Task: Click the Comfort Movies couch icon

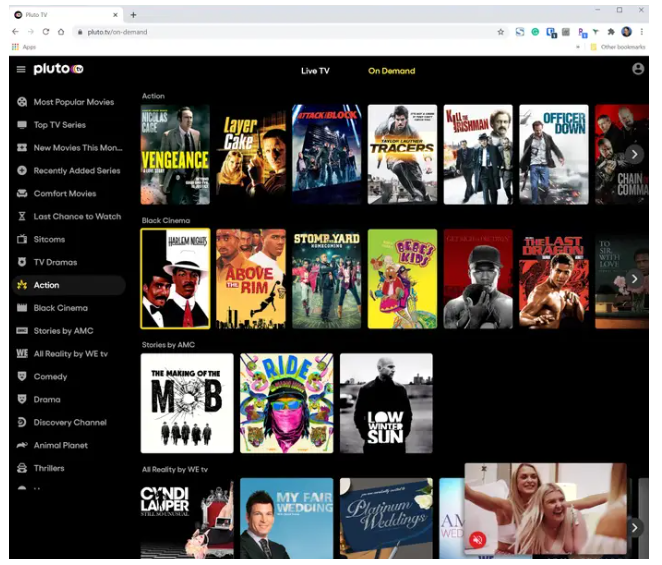Action: [x=22, y=193]
